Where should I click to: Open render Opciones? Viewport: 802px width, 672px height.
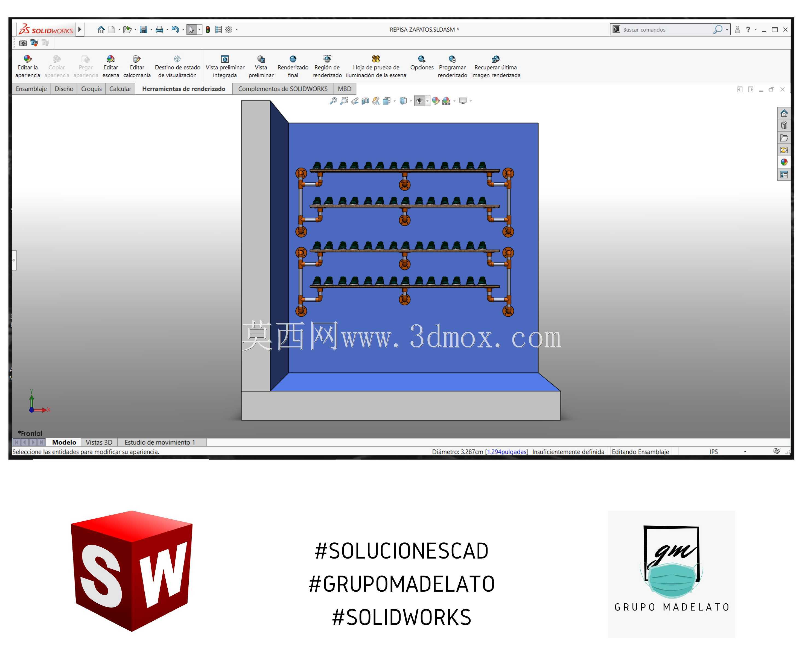coord(422,63)
